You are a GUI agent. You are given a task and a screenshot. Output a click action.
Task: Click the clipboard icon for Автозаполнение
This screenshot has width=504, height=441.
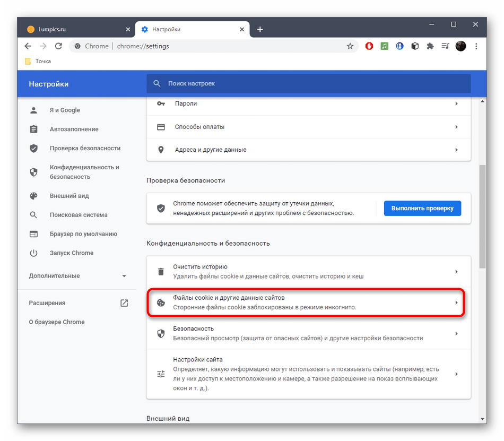33,129
